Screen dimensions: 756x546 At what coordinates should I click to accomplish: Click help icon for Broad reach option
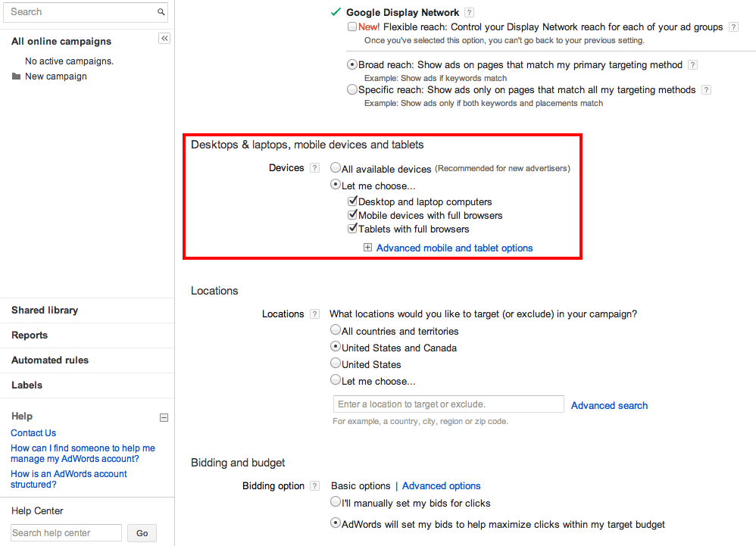pos(692,65)
